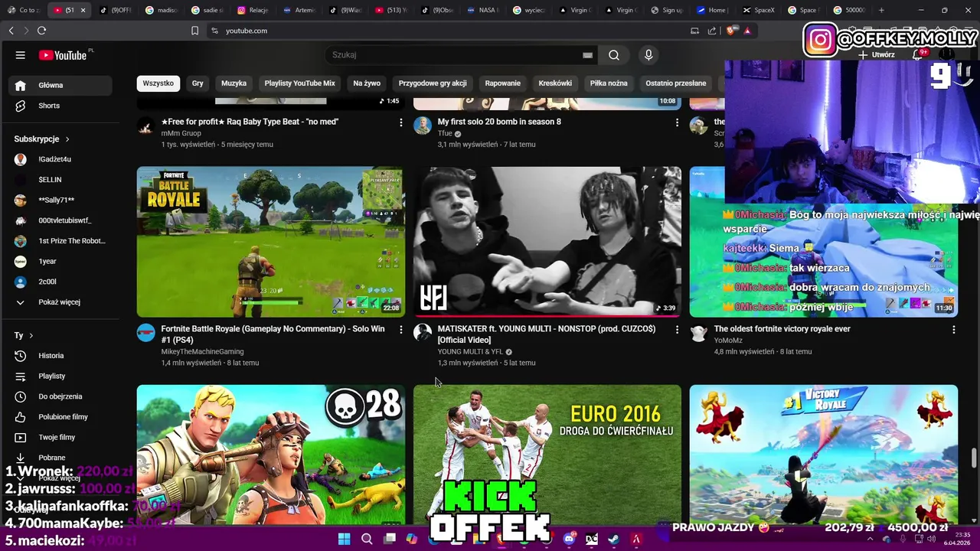Image resolution: width=980 pixels, height=551 pixels.
Task: Open Główna in the sidebar
Action: pyautogui.click(x=60, y=85)
